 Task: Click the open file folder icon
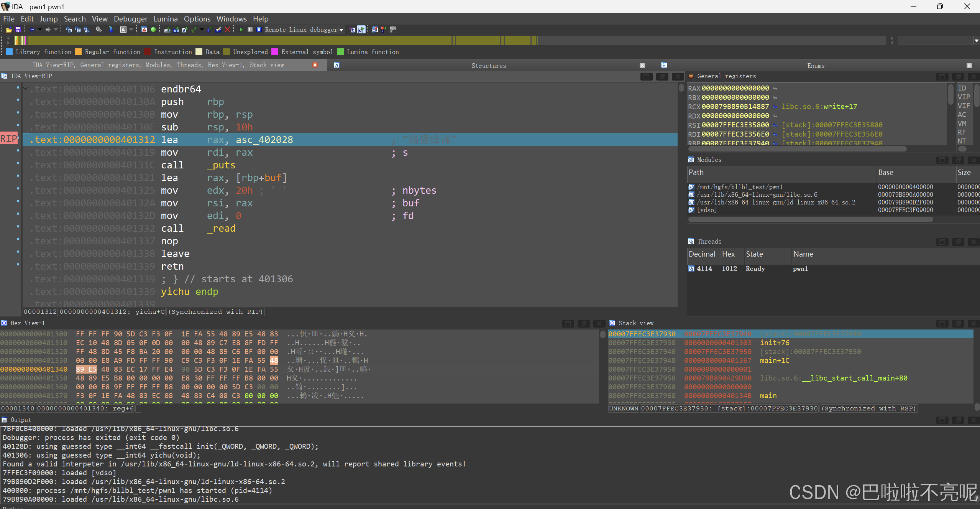[x=8, y=30]
